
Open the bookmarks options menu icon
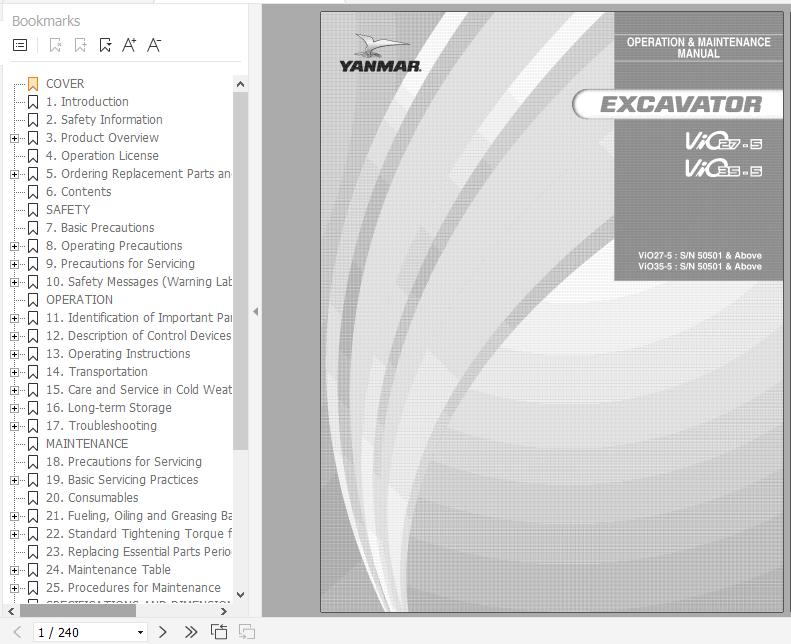[20, 45]
